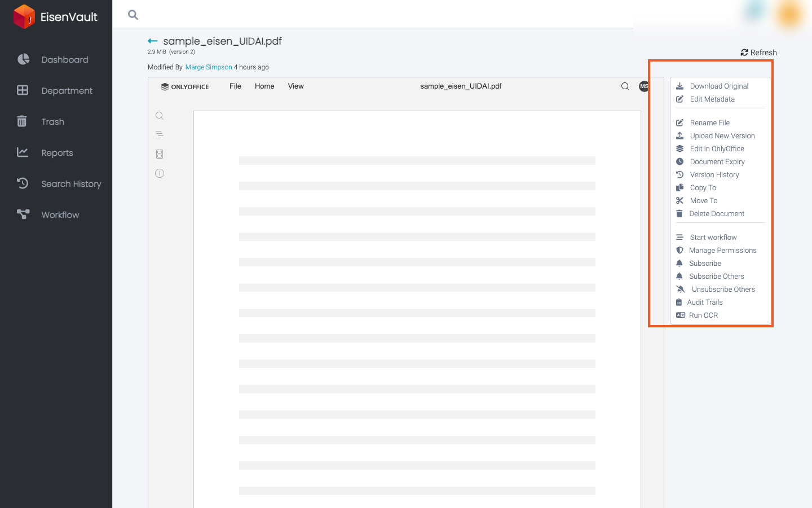The width and height of the screenshot is (812, 508).
Task: Click the blurred notification icon top right
Action: 754,11
